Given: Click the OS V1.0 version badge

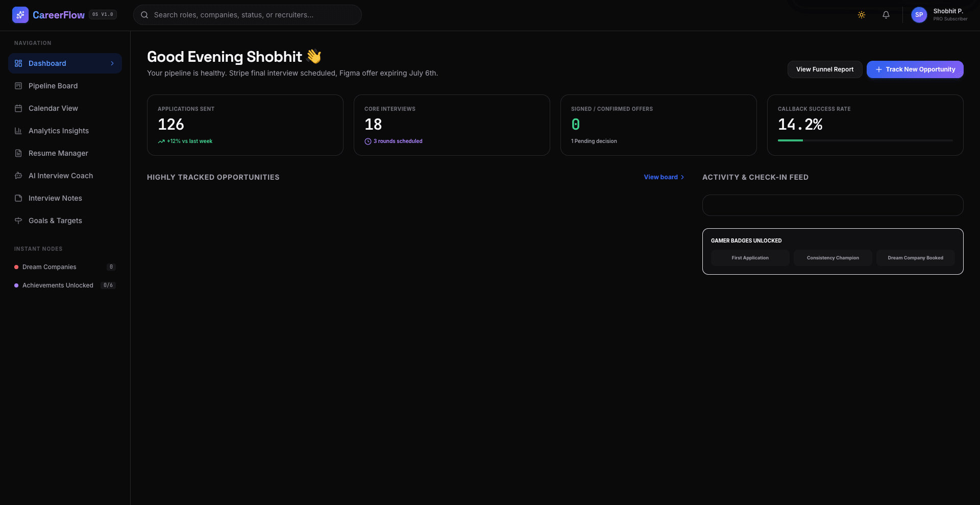Looking at the screenshot, I should coord(103,15).
